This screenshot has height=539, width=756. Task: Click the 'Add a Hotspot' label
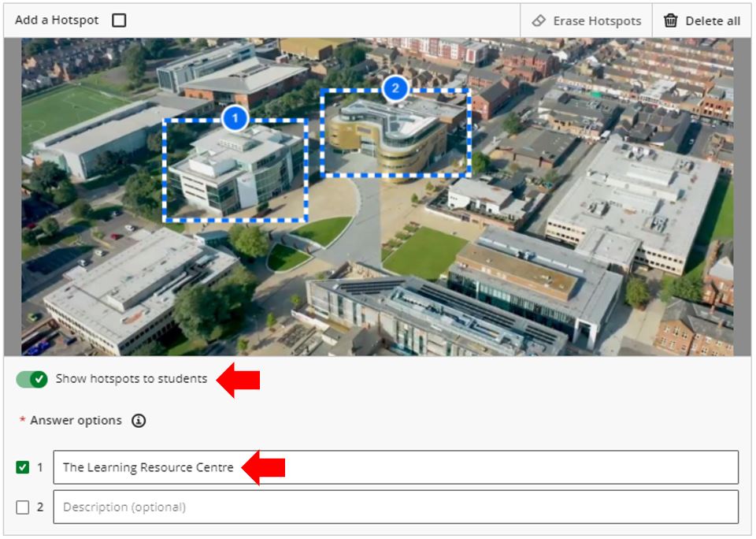pyautogui.click(x=57, y=20)
